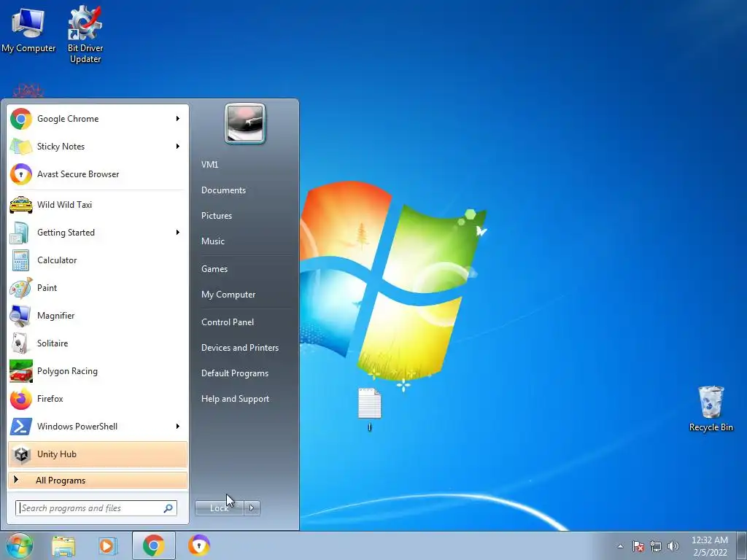Screen dimensions: 747x560
Task: Open Magnifier tool
Action: click(x=98, y=315)
